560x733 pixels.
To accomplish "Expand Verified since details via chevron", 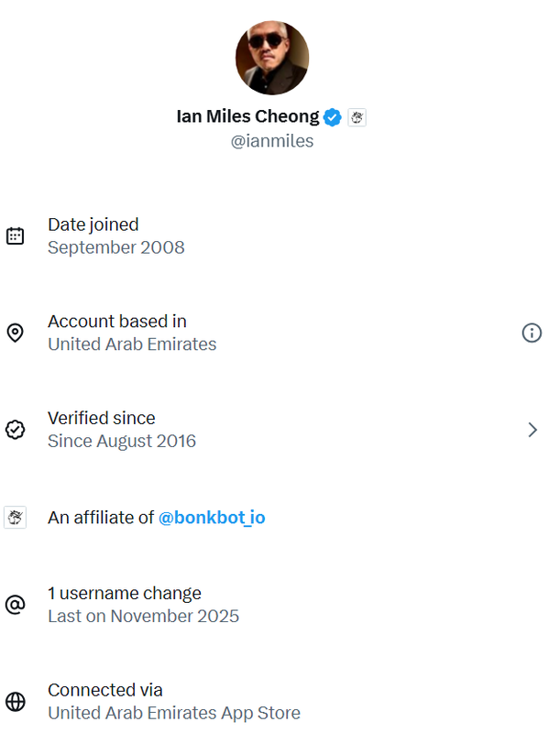I will (x=533, y=429).
